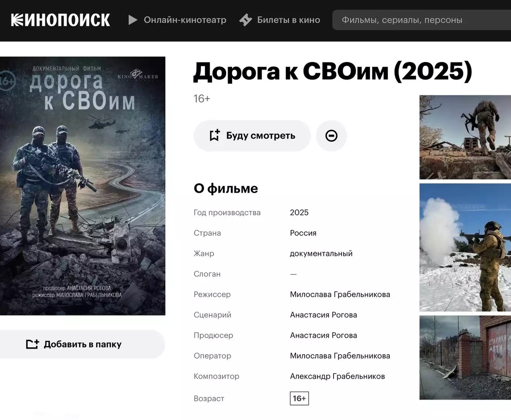
Task: Open the Онлайн-кинотеатр menu item
Action: [185, 20]
